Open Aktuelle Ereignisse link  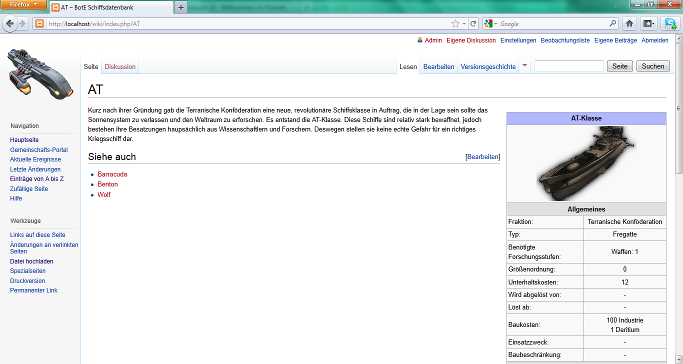(35, 159)
